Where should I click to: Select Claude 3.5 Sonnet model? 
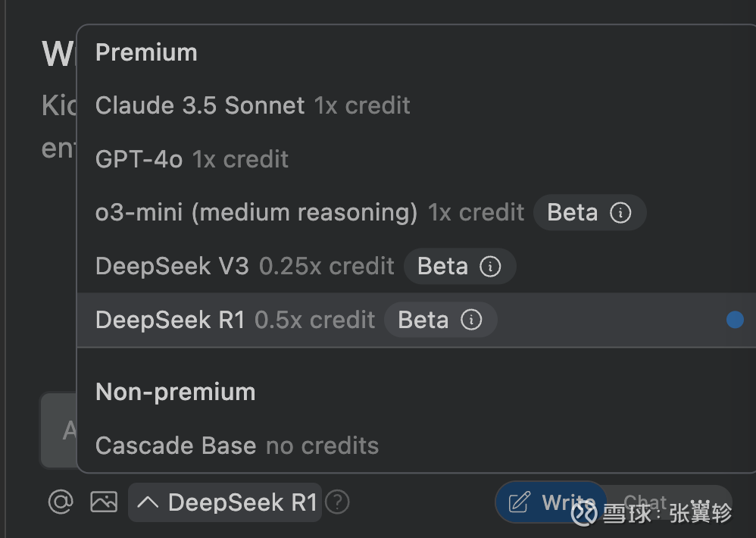click(417, 105)
